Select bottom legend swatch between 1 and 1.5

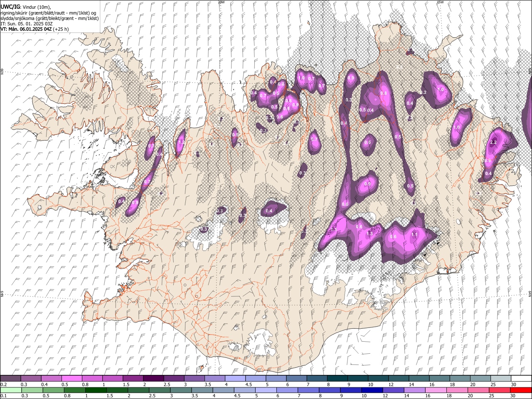pos(96,390)
